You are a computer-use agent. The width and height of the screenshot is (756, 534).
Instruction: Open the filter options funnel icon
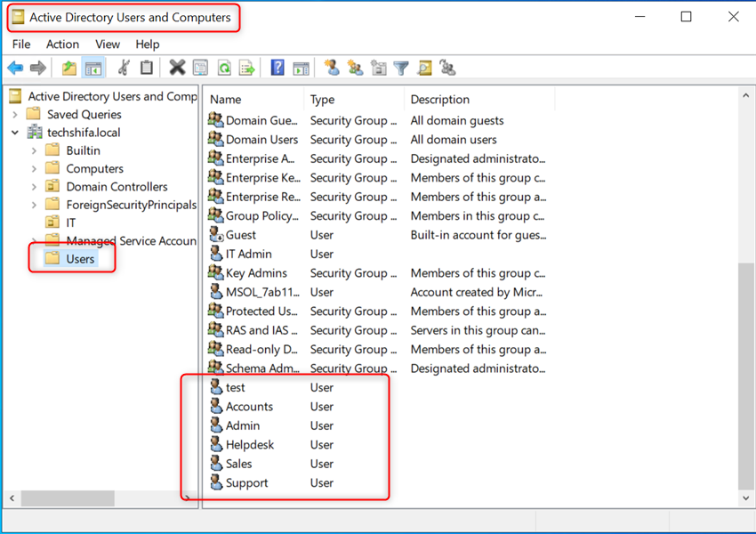click(401, 68)
